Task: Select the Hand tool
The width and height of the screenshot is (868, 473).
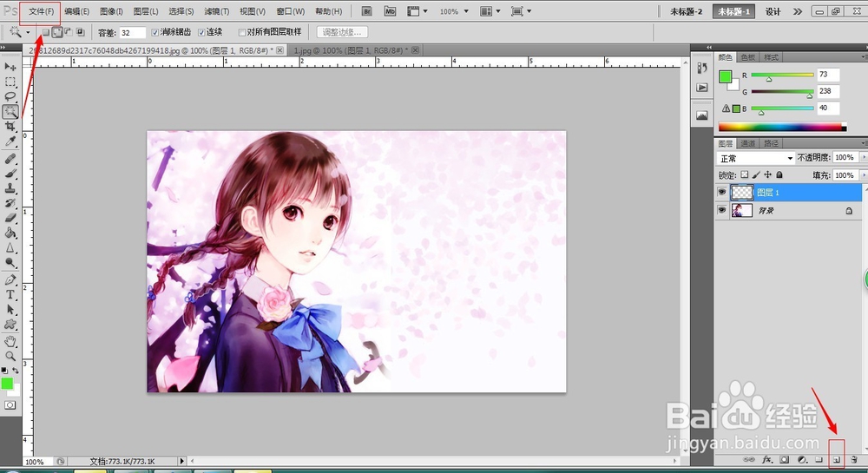Action: pyautogui.click(x=10, y=341)
